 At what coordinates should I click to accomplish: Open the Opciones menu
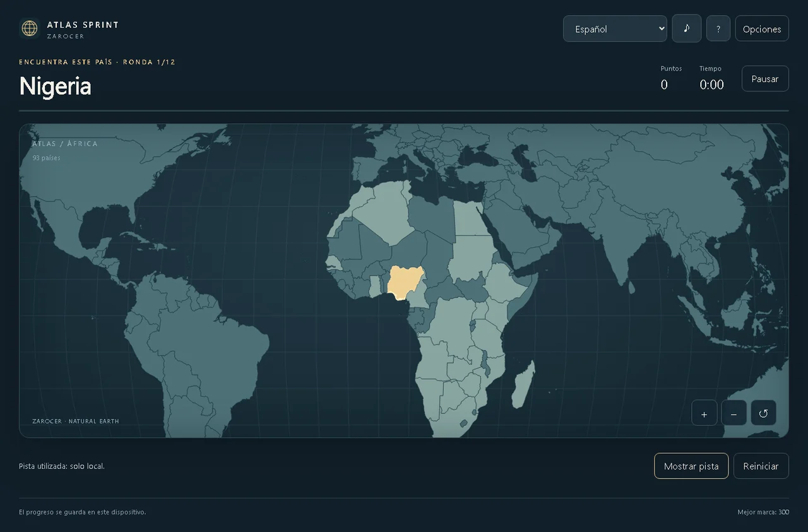(762, 29)
